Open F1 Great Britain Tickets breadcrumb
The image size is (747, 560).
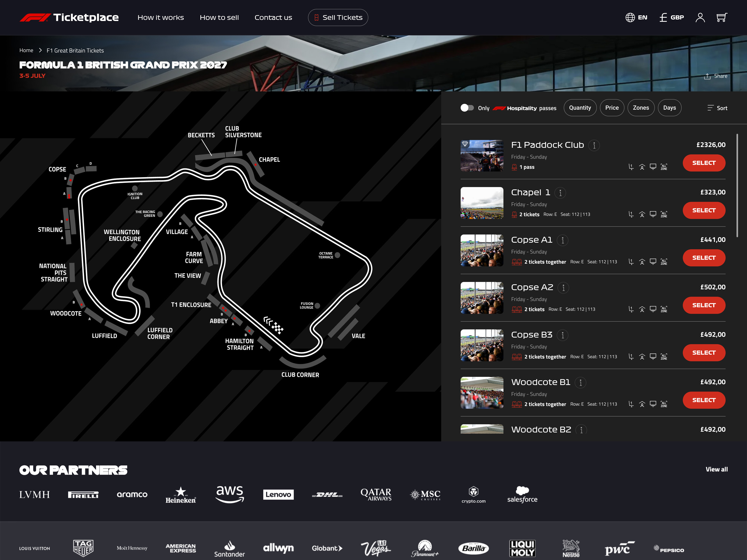click(x=75, y=51)
